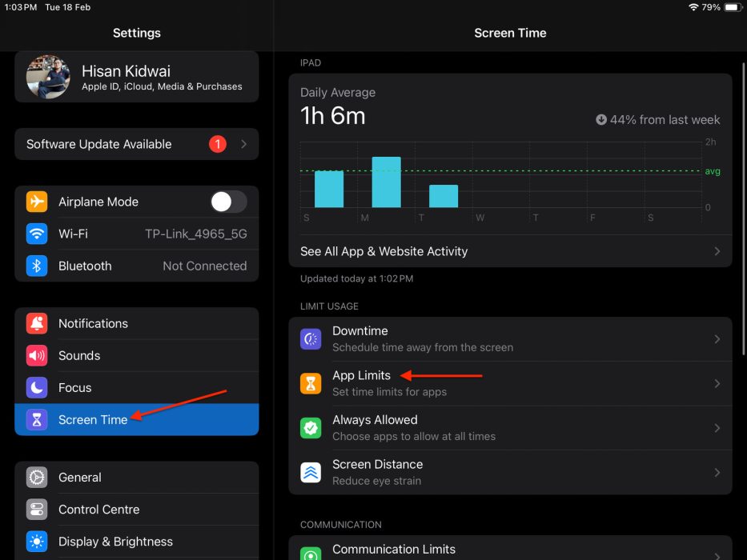The height and width of the screenshot is (560, 747).
Task: Tap the Sounds speaker icon
Action: [37, 356]
